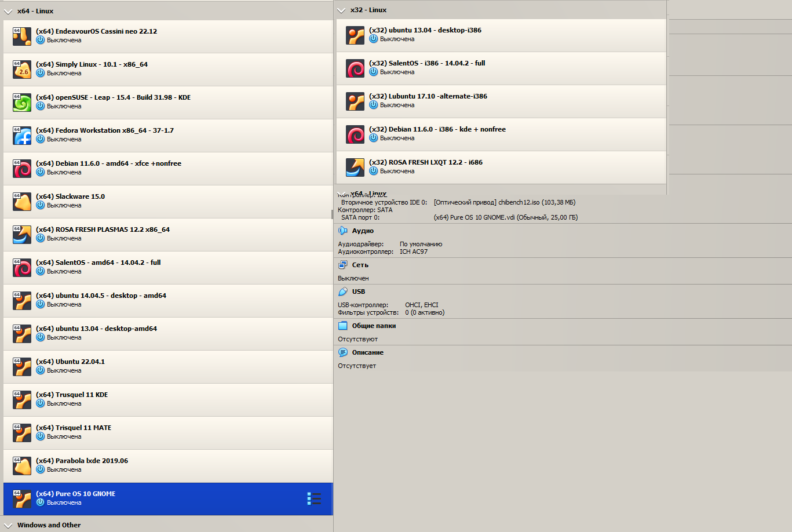Click the Фильтры устройств label

click(x=368, y=312)
